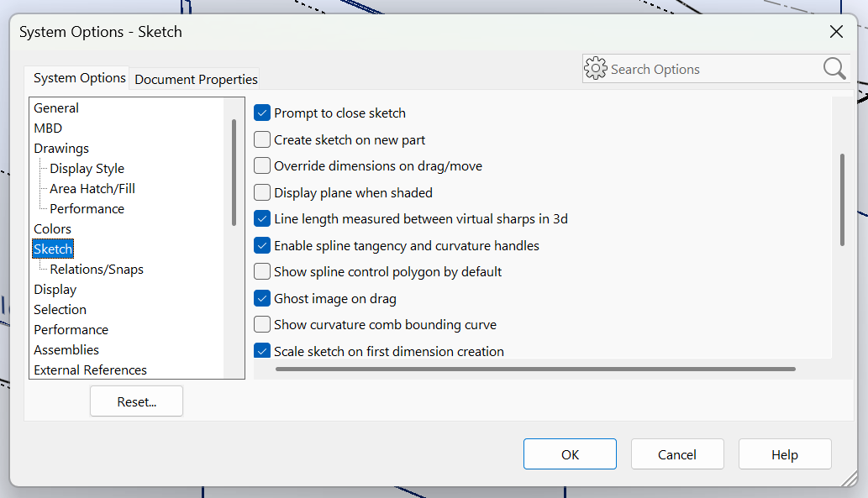Image resolution: width=868 pixels, height=498 pixels.
Task: Click the horizontal scrollbar under options
Action: (534, 369)
